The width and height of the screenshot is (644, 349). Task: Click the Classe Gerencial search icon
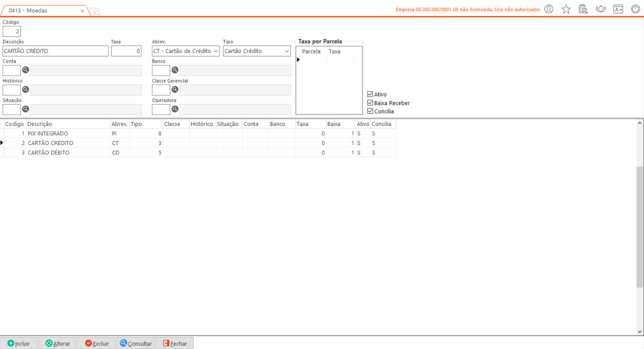(175, 90)
